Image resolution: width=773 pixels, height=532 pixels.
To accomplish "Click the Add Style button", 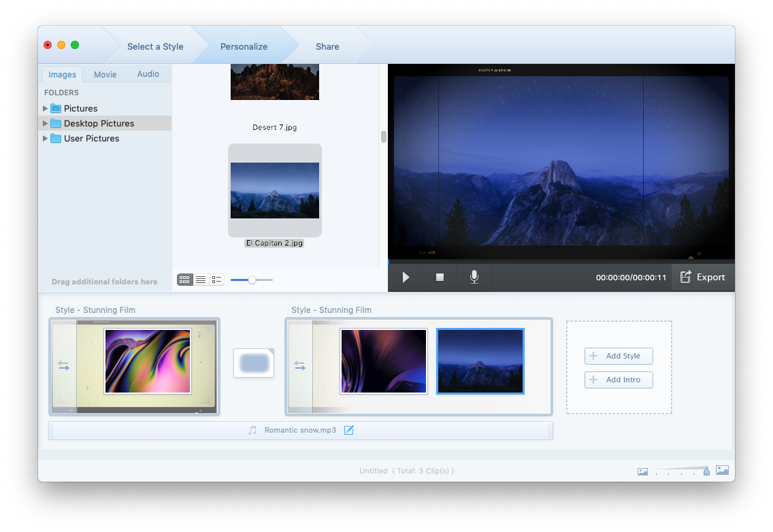I will (619, 356).
